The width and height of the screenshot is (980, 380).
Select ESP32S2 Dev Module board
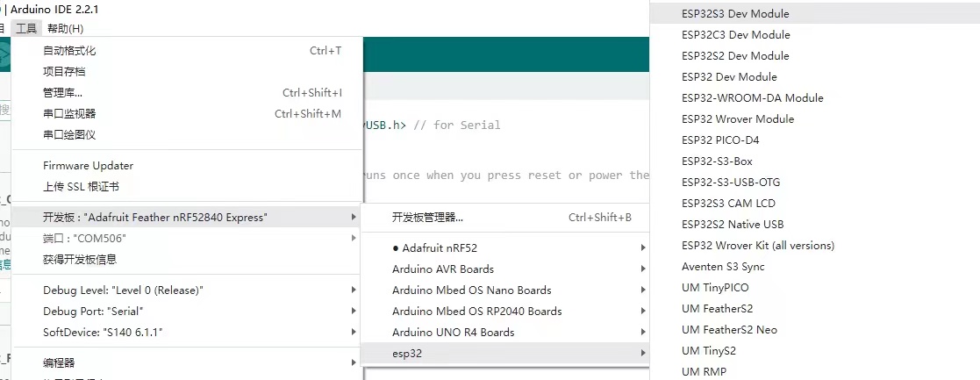(x=815, y=55)
